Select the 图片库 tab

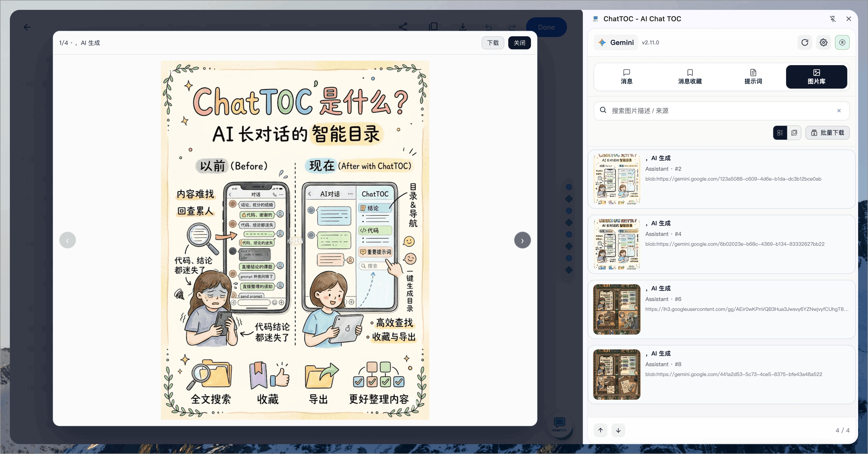pyautogui.click(x=816, y=77)
